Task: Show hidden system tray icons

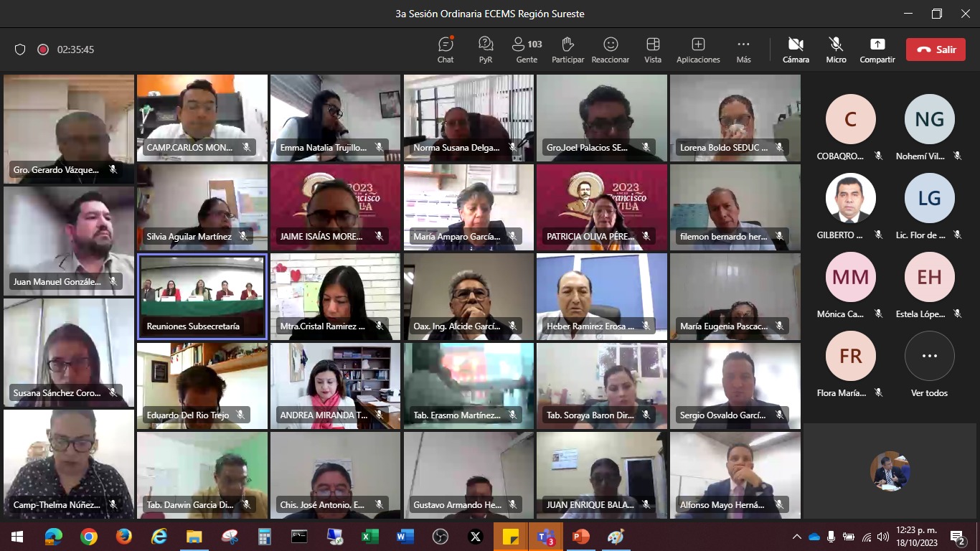Action: tap(796, 537)
